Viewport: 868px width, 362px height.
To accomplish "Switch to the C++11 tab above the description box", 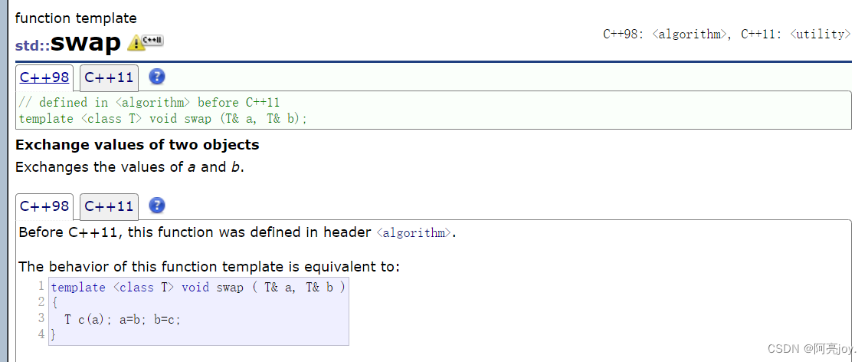I will [109, 206].
